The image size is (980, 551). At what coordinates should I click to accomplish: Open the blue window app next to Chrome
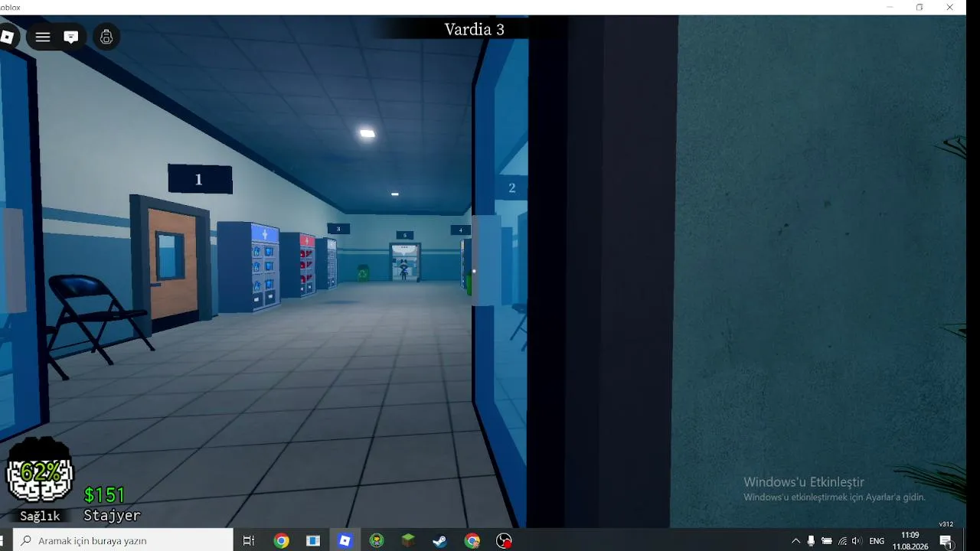pos(313,540)
